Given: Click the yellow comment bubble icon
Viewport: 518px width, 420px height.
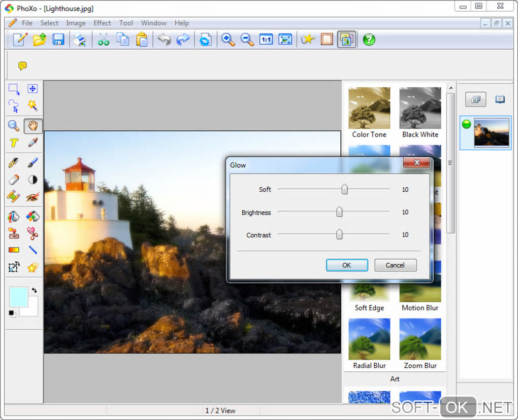Looking at the screenshot, I should point(22,66).
